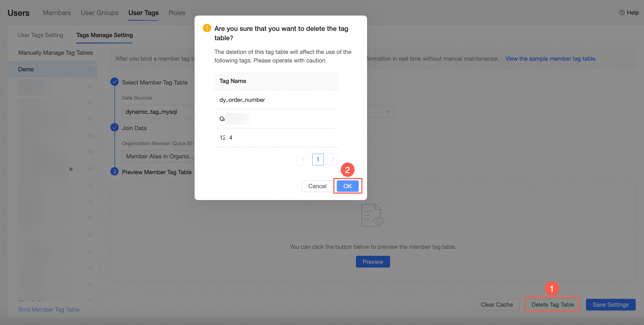This screenshot has width=644, height=325.
Task: Switch to the User Groups tab
Action: [x=99, y=13]
